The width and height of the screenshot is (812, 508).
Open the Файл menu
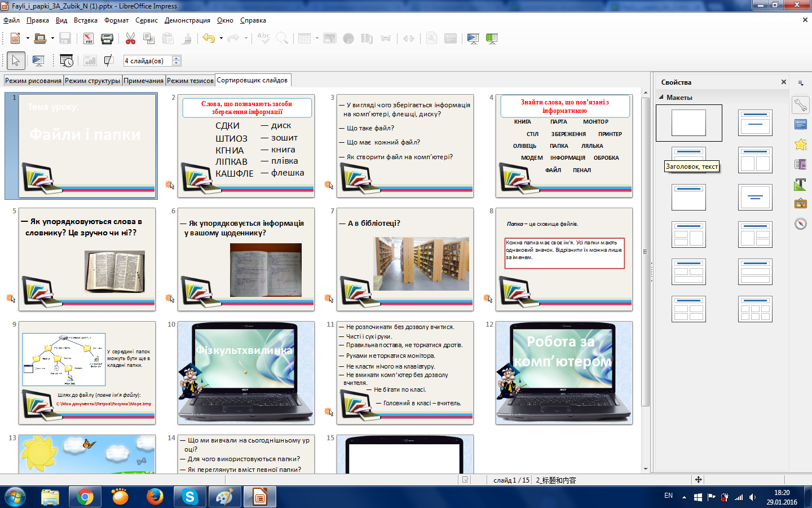pos(11,20)
